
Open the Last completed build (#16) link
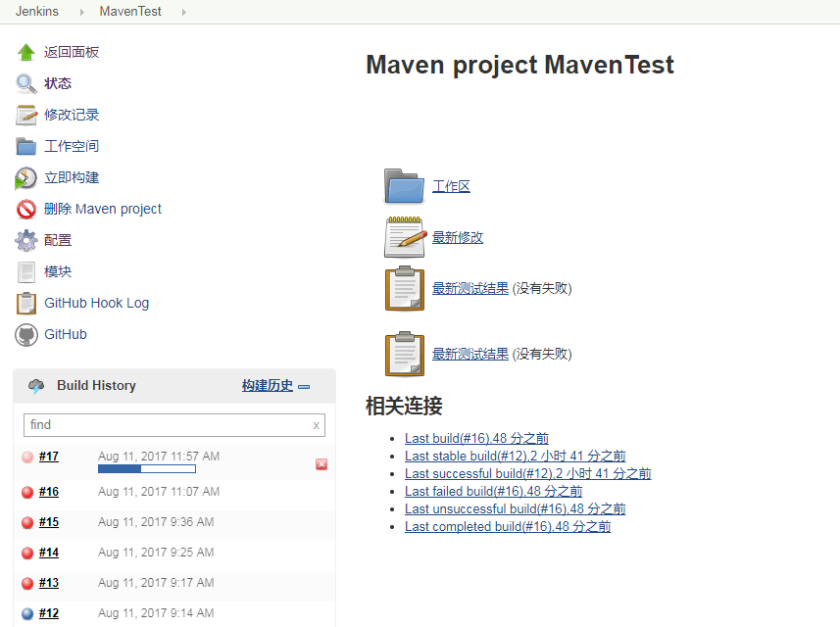(508, 527)
